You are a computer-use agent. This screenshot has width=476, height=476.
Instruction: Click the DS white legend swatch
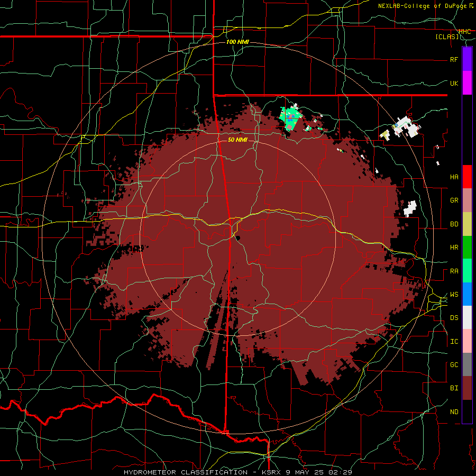[467, 317]
